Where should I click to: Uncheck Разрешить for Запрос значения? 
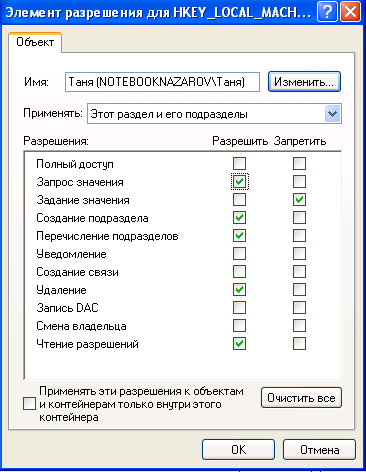click(x=239, y=182)
